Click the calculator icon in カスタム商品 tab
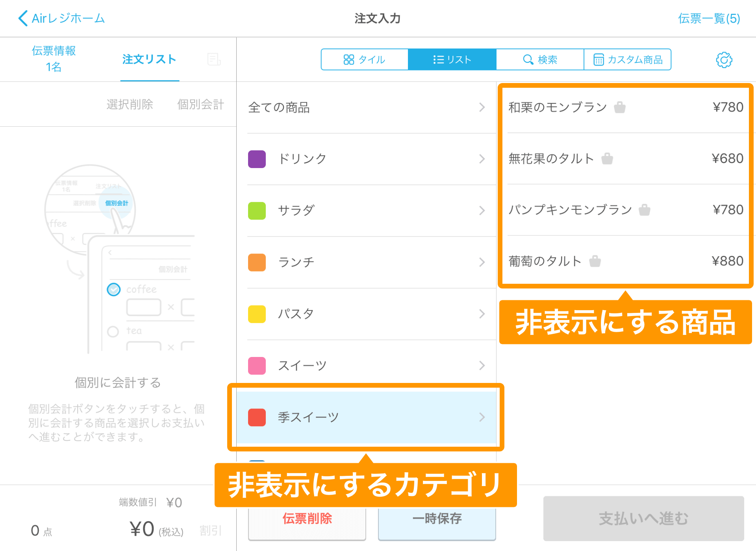 point(598,59)
